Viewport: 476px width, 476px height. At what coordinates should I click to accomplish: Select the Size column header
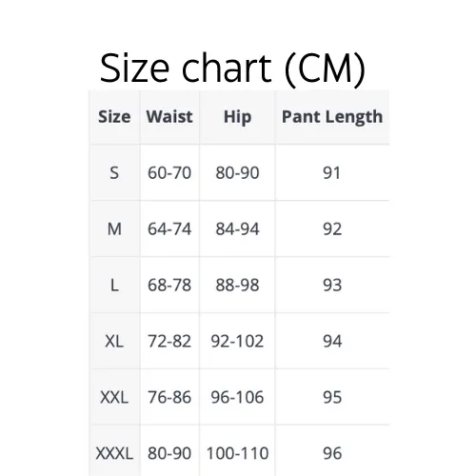(114, 116)
